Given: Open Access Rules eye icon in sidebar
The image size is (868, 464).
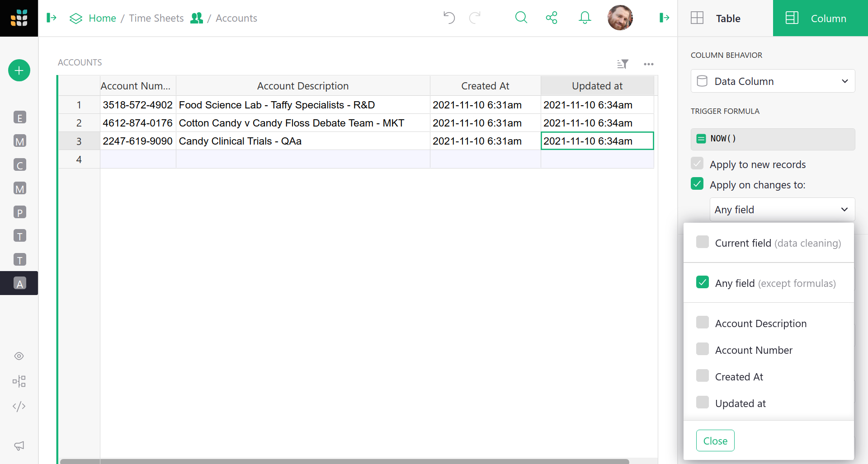Looking at the screenshot, I should click(x=19, y=356).
